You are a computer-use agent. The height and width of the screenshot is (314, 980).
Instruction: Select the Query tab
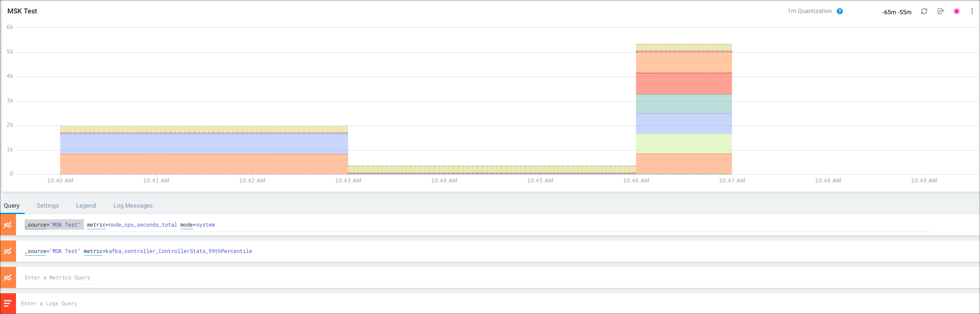(x=12, y=205)
